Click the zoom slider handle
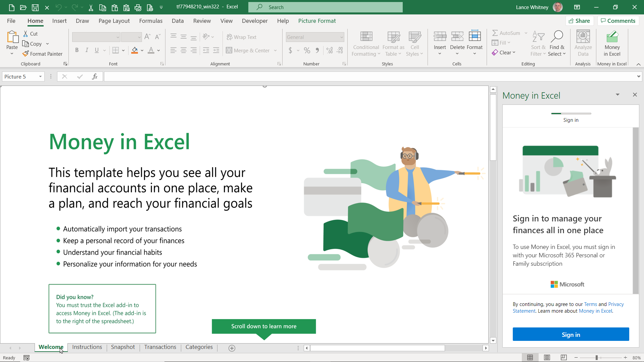 [x=596, y=358]
